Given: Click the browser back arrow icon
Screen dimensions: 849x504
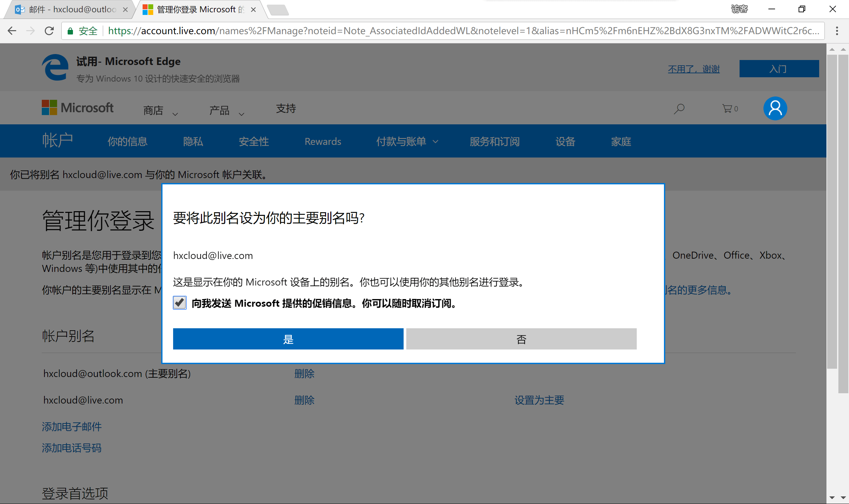Looking at the screenshot, I should click(x=12, y=31).
